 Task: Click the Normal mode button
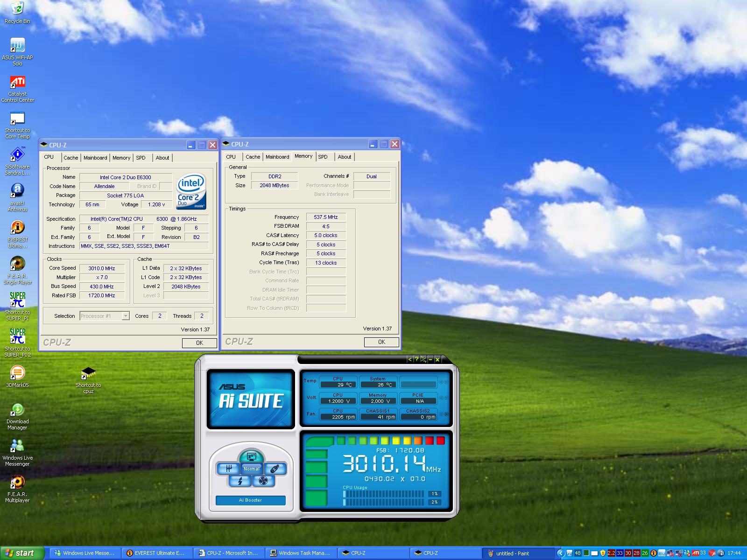click(x=252, y=469)
